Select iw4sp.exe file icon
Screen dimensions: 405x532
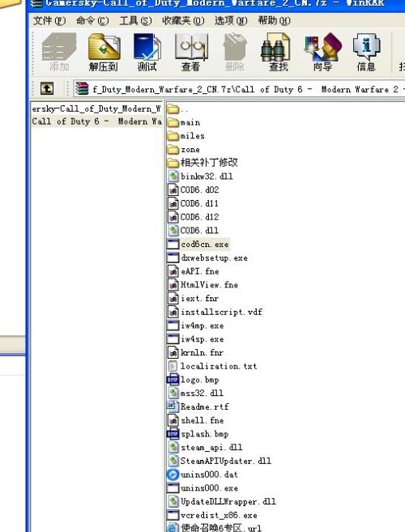(173, 339)
